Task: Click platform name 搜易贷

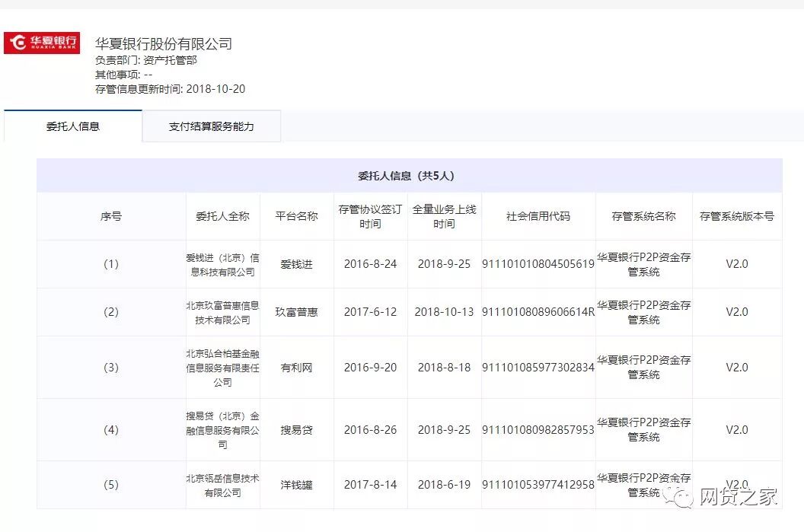Action: click(x=296, y=430)
